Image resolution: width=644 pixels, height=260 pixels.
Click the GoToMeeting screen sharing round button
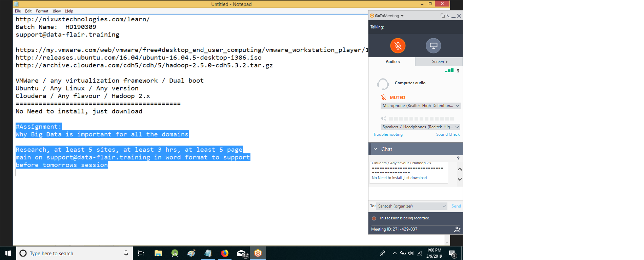[434, 46]
